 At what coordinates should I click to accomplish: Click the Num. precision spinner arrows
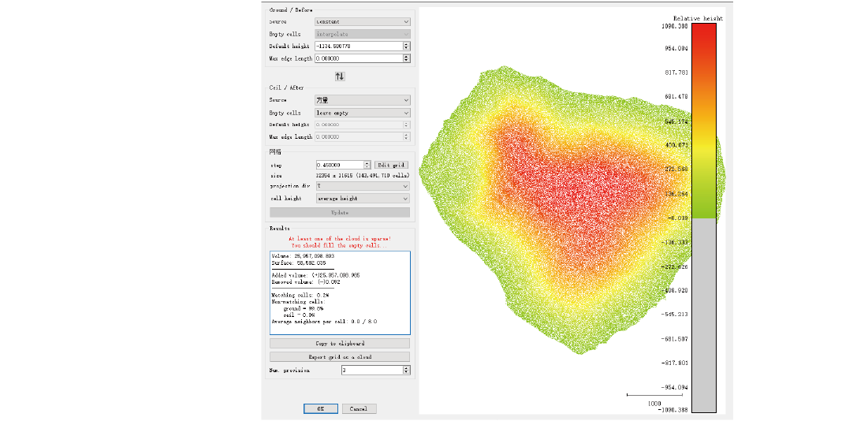(407, 370)
